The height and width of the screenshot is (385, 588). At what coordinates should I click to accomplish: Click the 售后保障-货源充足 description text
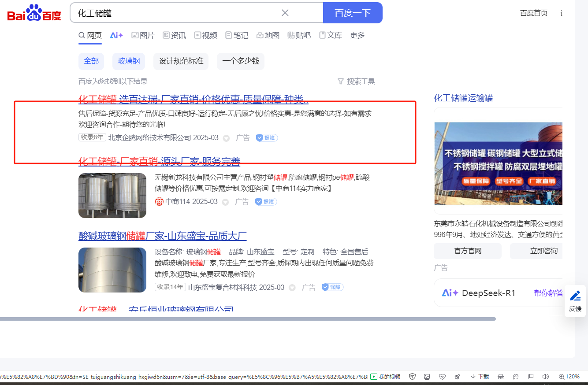pyautogui.click(x=225, y=119)
